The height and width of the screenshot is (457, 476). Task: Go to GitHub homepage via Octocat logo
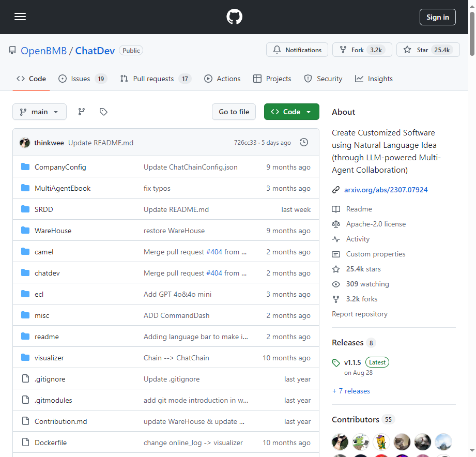234,17
